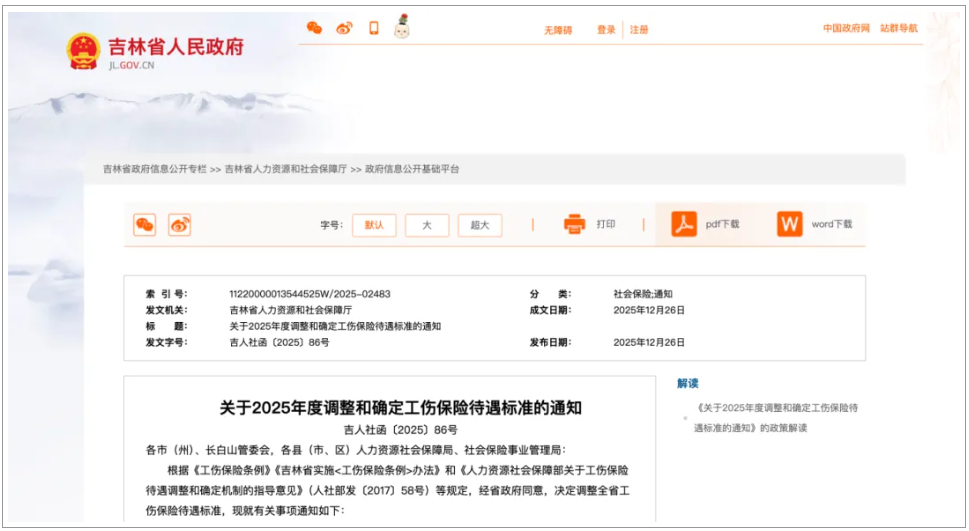This screenshot has height=531, width=969.
Task: Set font size to 超大
Action: [480, 225]
